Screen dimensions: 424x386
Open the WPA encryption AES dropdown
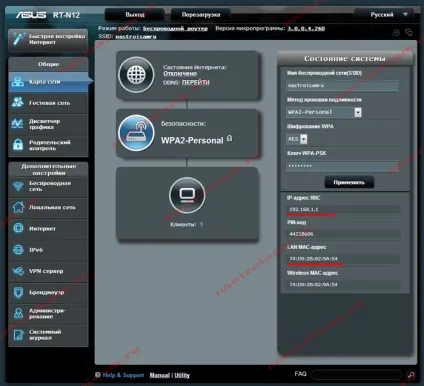[x=297, y=139]
